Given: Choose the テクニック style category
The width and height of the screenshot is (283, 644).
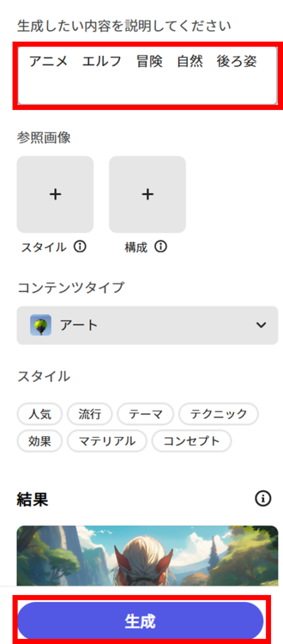Looking at the screenshot, I should (218, 414).
